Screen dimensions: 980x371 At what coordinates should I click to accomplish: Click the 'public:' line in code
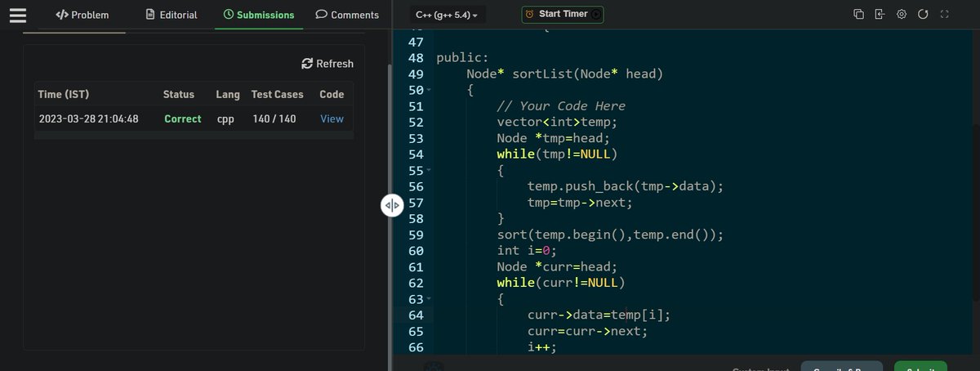tap(462, 58)
